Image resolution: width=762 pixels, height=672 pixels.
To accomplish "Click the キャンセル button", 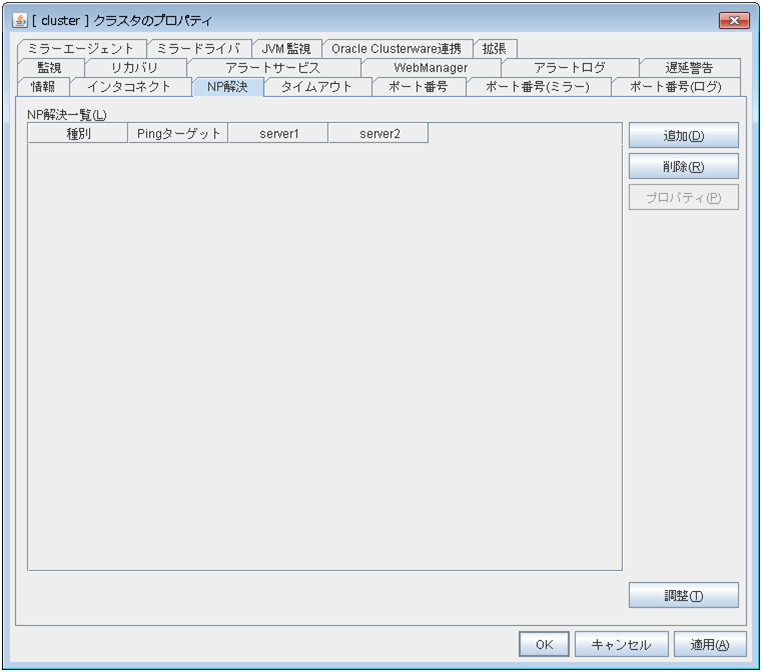I will [x=621, y=645].
